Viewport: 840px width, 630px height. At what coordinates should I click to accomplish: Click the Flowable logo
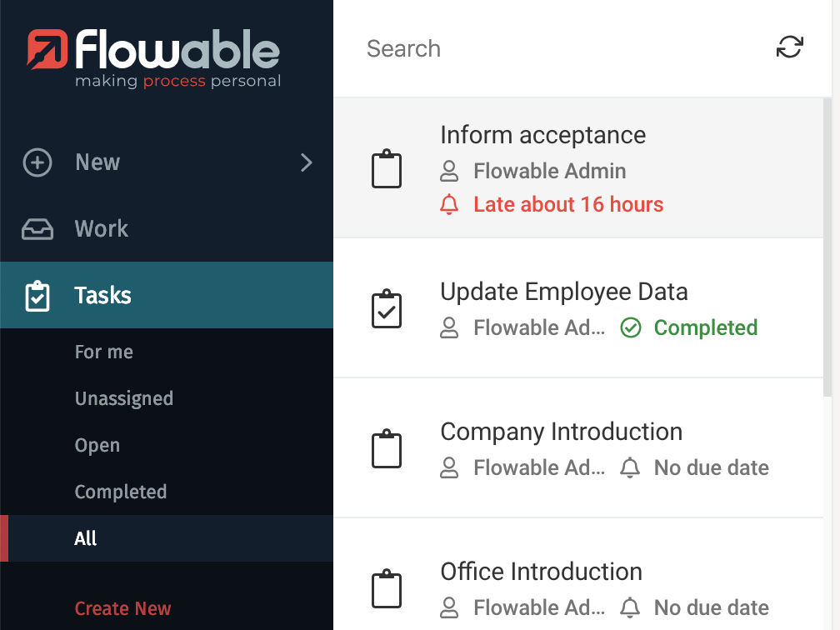tap(154, 58)
